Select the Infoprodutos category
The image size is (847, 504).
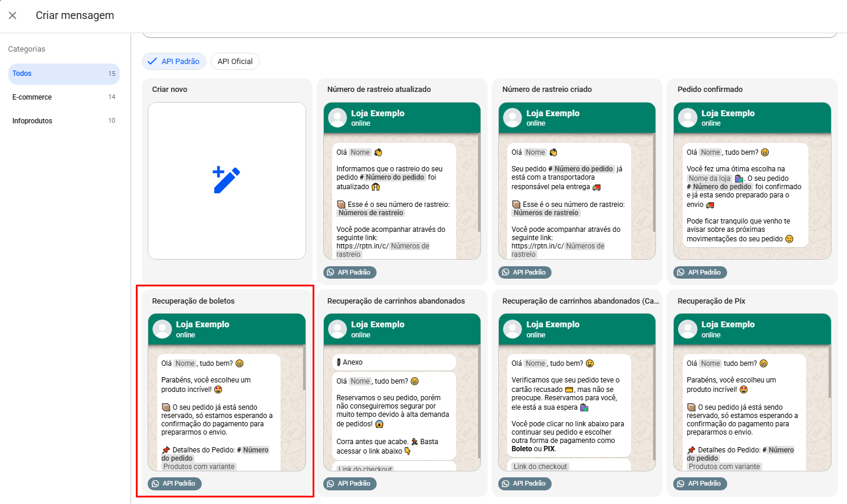click(x=64, y=121)
